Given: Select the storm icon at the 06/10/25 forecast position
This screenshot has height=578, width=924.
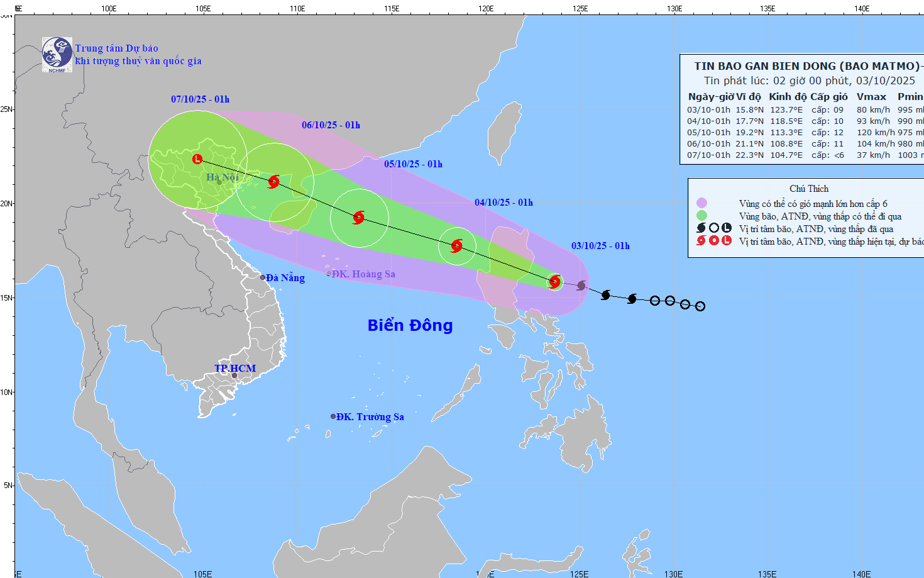Looking at the screenshot, I should [x=273, y=182].
